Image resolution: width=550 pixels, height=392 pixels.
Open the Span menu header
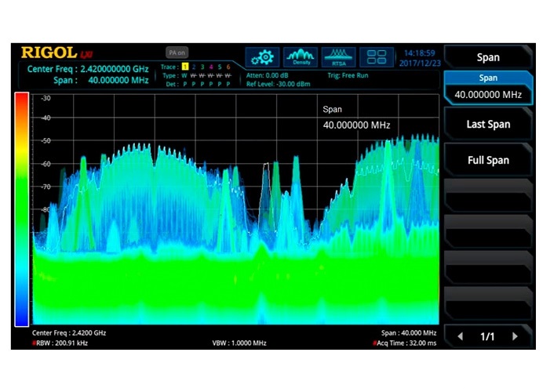coord(488,57)
